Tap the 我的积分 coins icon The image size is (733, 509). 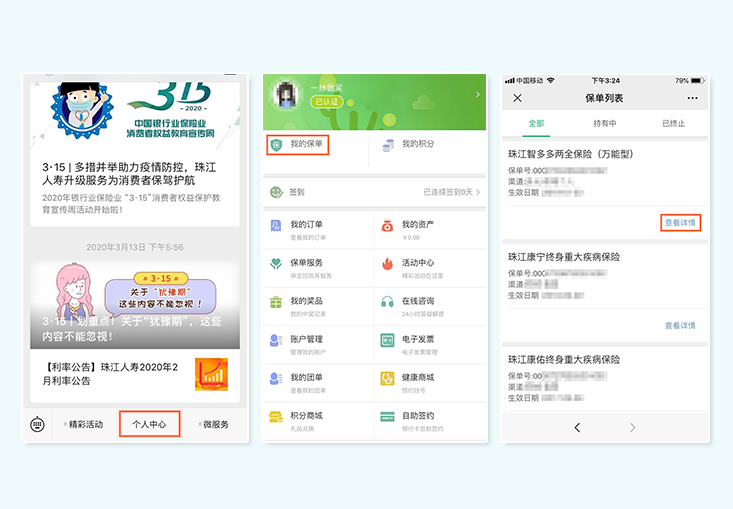[388, 145]
